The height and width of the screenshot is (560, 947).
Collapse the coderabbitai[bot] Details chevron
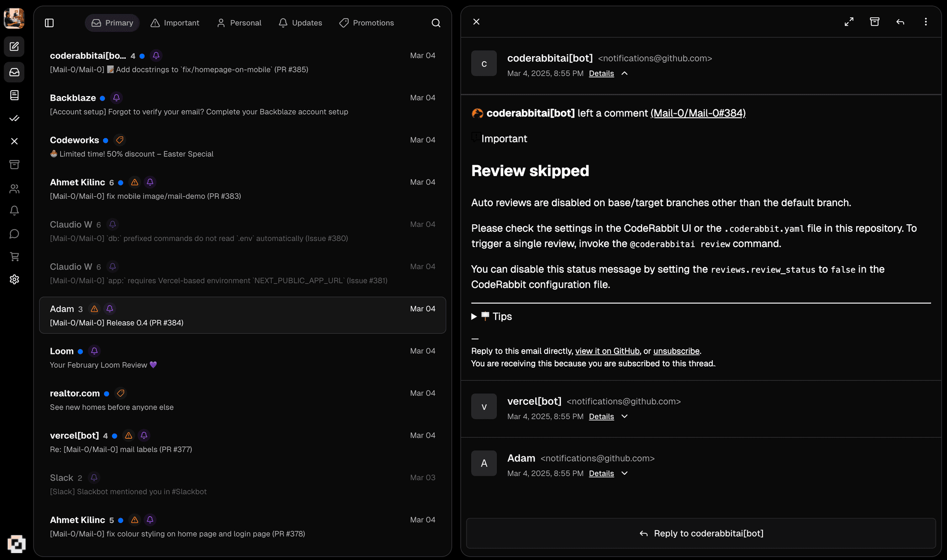click(x=624, y=73)
